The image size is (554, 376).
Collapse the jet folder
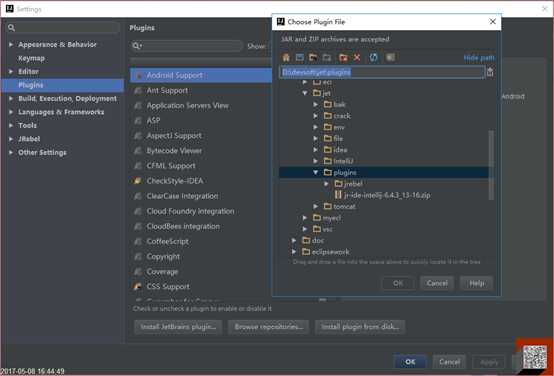click(305, 93)
